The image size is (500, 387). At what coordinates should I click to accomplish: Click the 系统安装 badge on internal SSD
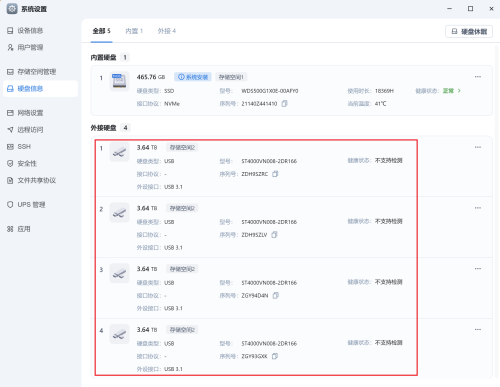tap(193, 77)
